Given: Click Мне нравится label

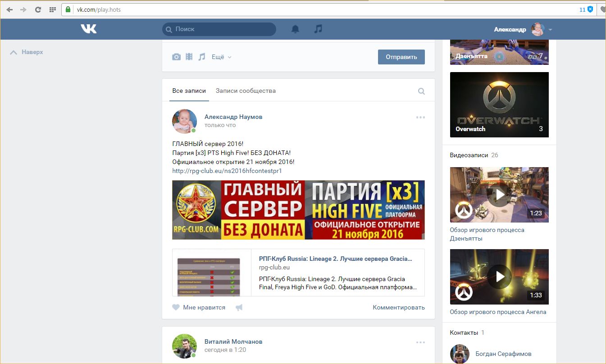Looking at the screenshot, I should (x=204, y=307).
